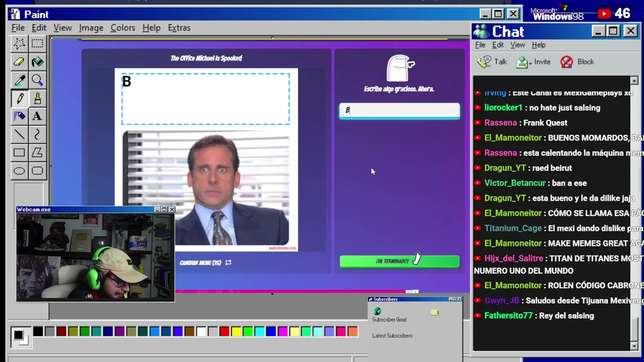
Task: Click the dashed meme caption box
Action: pyautogui.click(x=205, y=99)
